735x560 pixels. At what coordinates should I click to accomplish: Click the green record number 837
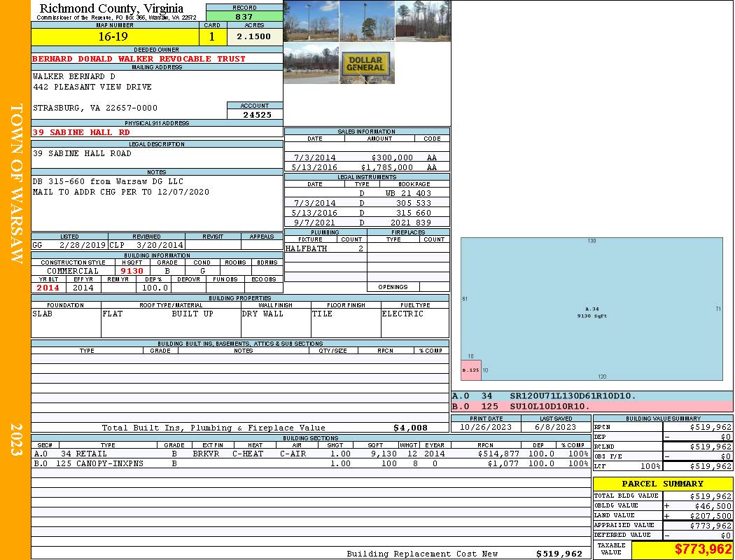click(x=244, y=16)
